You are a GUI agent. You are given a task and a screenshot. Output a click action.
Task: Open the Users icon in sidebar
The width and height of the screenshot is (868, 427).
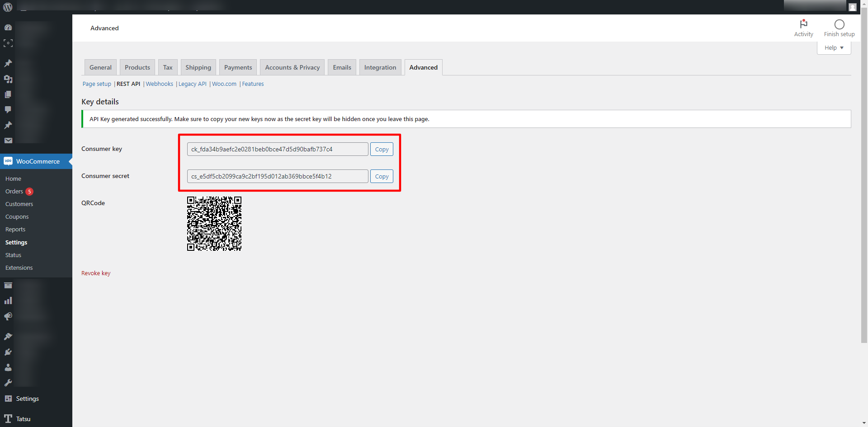click(8, 367)
